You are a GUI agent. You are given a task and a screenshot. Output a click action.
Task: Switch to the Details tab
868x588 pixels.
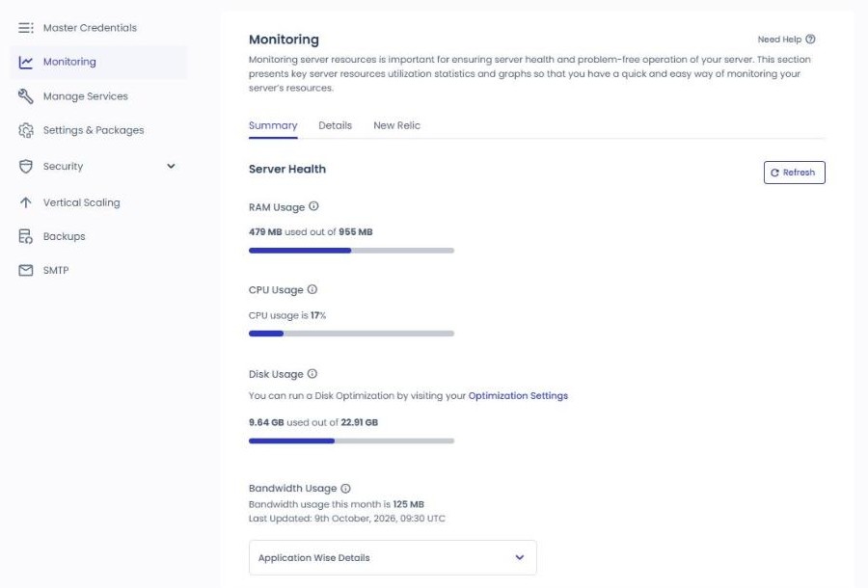tap(335, 125)
